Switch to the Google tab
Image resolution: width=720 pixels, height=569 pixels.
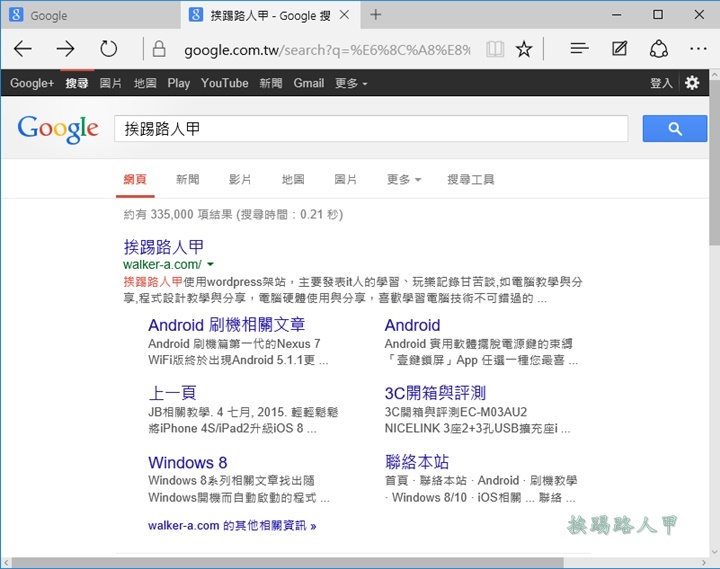91,15
